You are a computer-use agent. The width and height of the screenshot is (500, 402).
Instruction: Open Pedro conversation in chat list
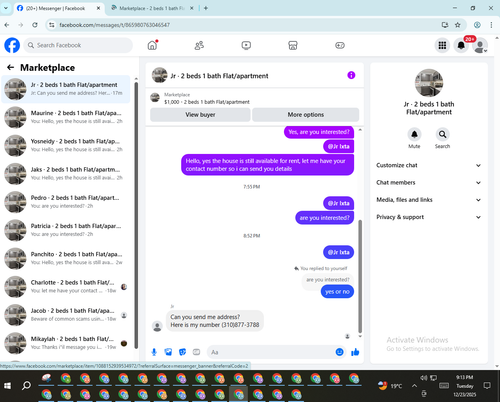[66, 202]
